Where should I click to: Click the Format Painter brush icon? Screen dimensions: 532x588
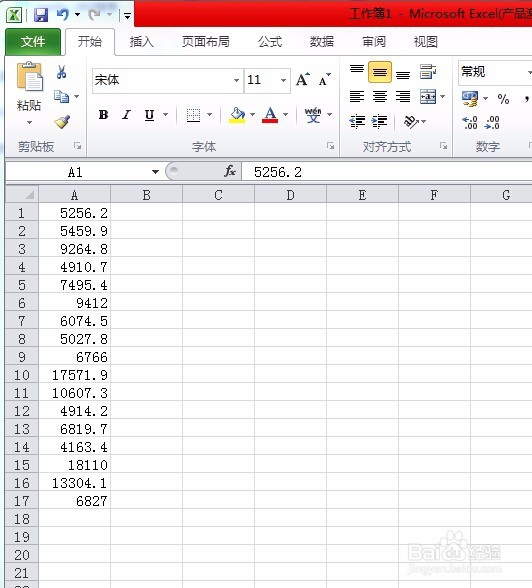coord(62,122)
